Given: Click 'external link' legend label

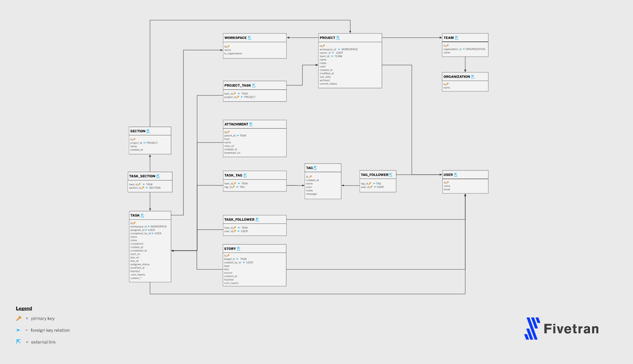Looking at the screenshot, I should point(44,342).
